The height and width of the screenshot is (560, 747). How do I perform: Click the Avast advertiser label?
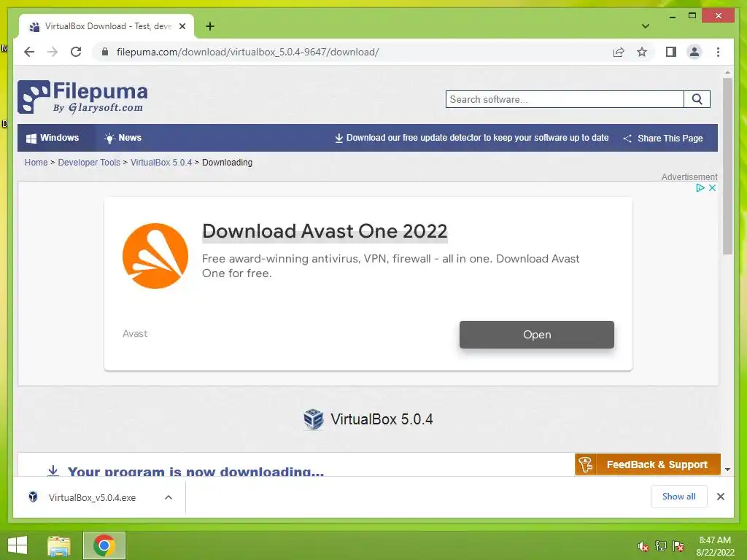135,333
